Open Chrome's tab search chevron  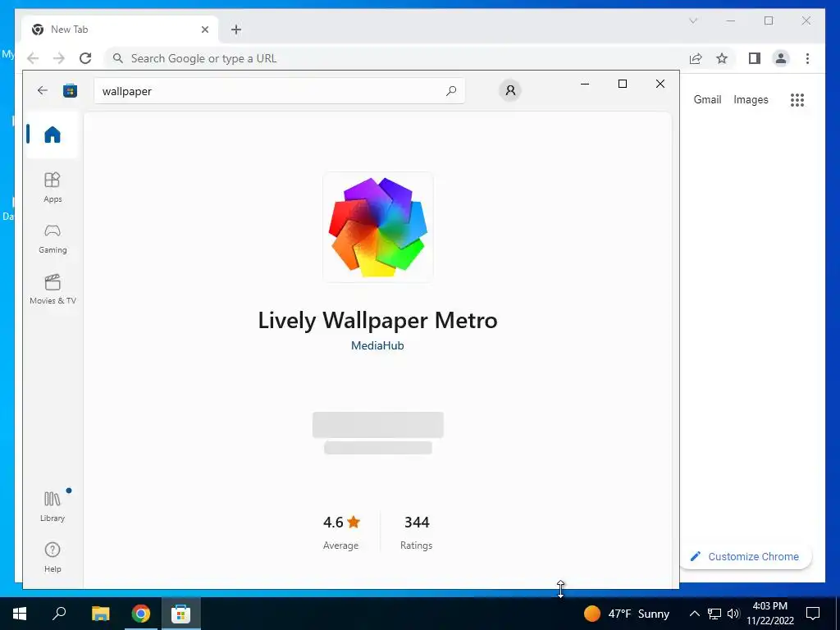[693, 21]
